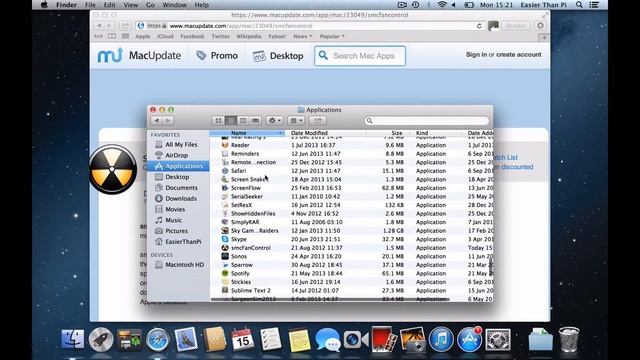The image size is (640, 360).
Task: Open Calendar icon showing 15 in dock
Action: tap(242, 339)
